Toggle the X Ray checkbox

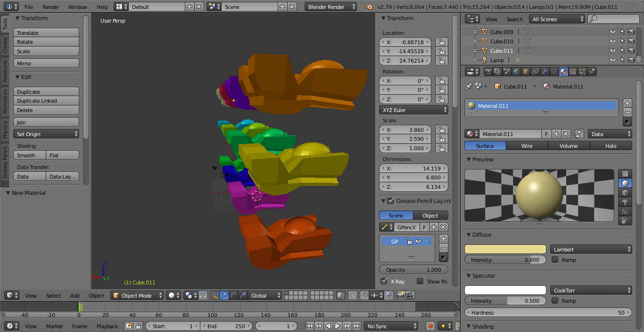point(384,282)
